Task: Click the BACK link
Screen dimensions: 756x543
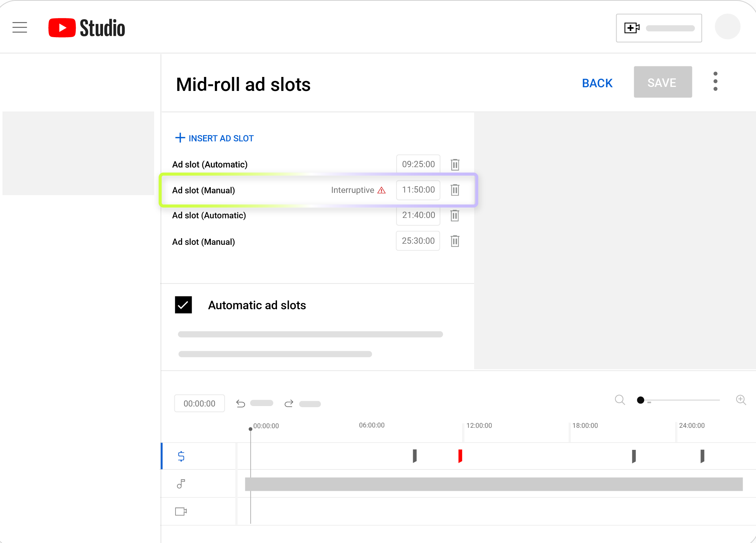Action: (597, 83)
